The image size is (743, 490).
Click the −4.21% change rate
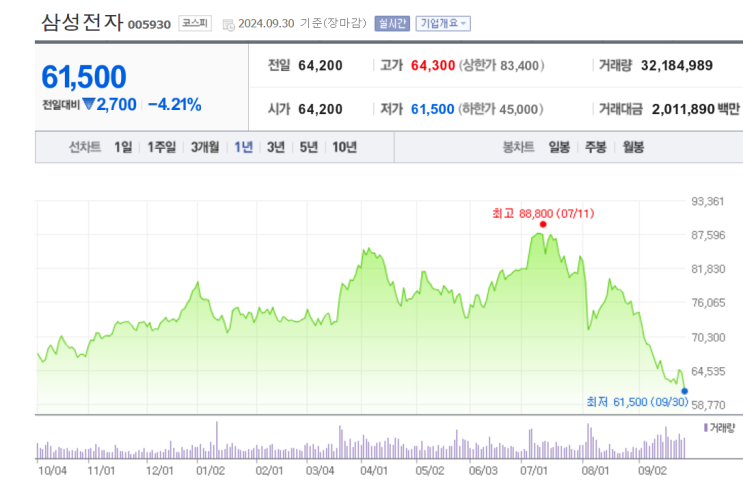pyautogui.click(x=174, y=105)
